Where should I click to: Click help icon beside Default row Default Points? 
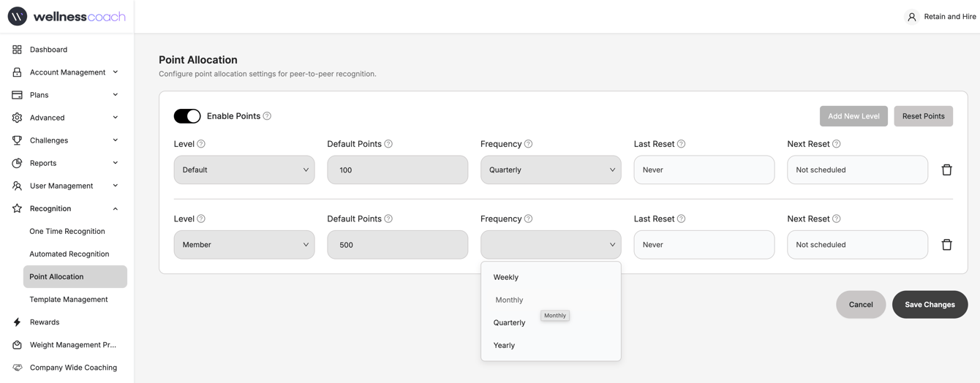pos(388,144)
